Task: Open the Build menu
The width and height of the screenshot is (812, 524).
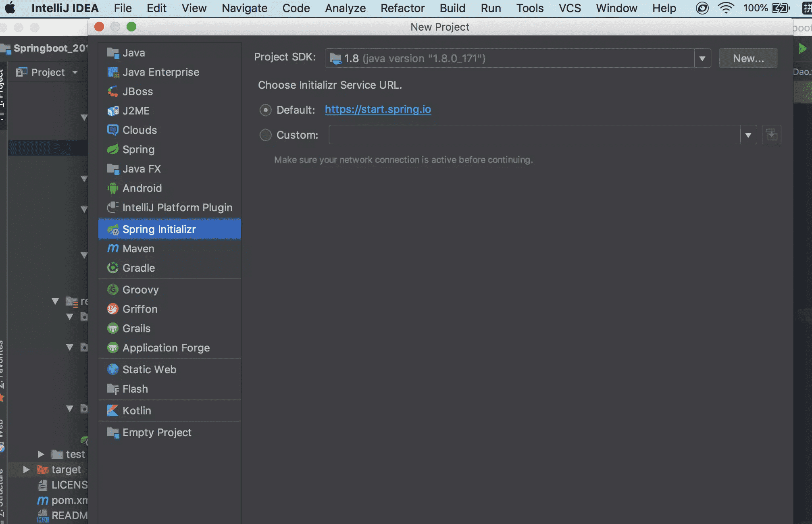Action: tap(452, 8)
